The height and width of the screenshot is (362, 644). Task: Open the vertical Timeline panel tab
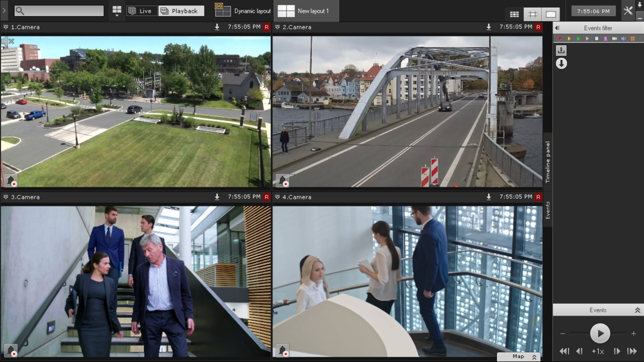[548, 162]
